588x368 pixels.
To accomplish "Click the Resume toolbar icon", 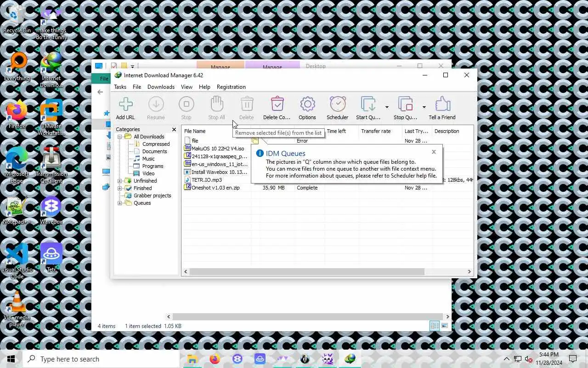I will [156, 109].
